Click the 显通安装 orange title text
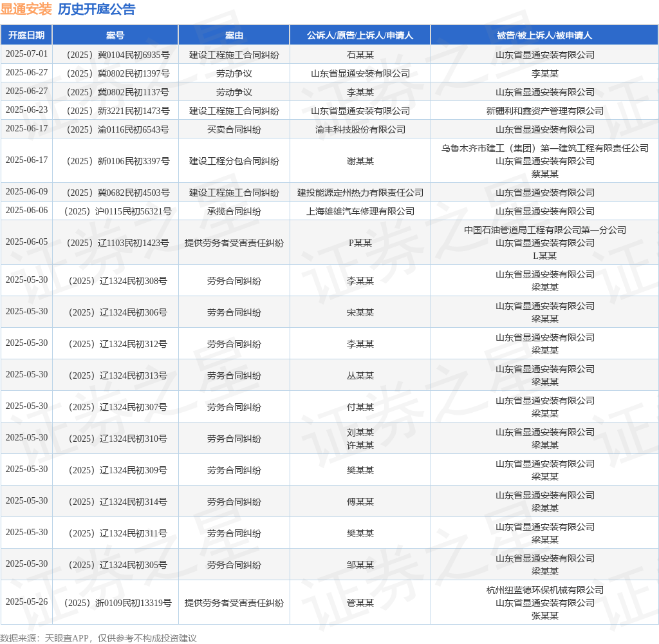Screen dimensions: 659x644 tap(26, 9)
